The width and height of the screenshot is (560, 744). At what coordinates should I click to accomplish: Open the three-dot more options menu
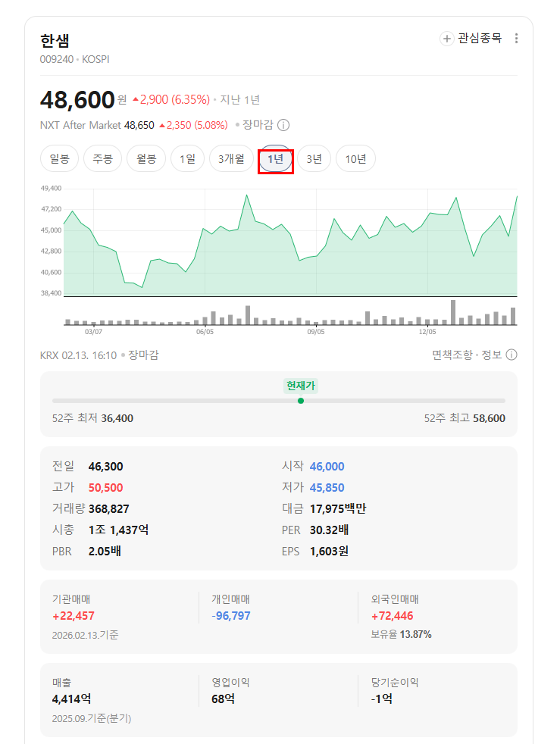point(516,39)
